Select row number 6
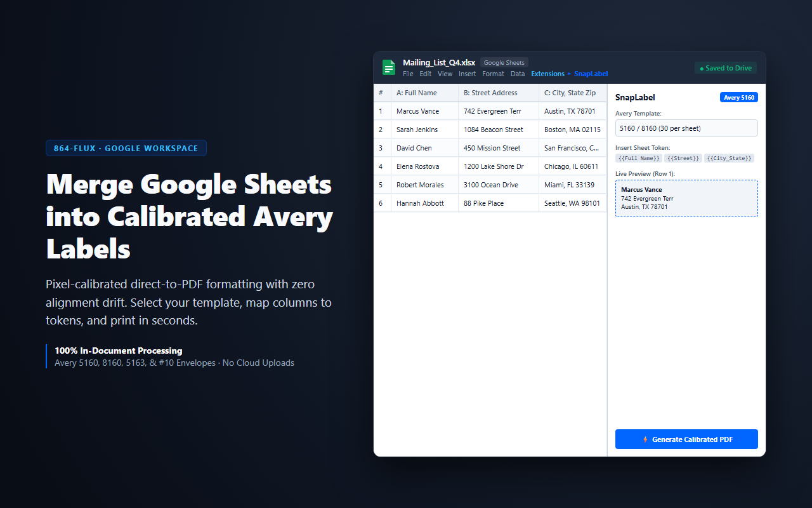 pyautogui.click(x=382, y=203)
